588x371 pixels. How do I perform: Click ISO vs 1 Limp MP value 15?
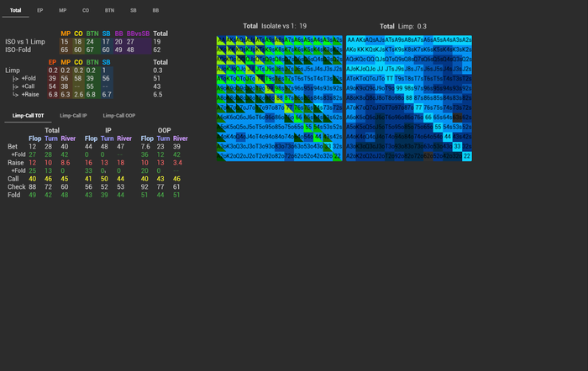click(x=65, y=42)
